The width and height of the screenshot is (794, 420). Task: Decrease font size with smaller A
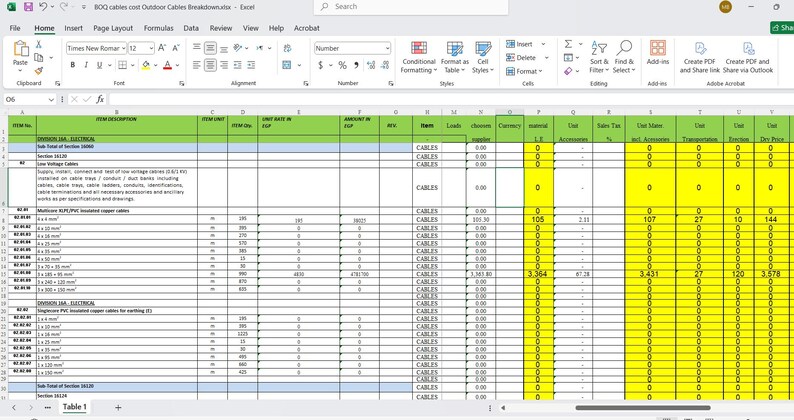(176, 48)
